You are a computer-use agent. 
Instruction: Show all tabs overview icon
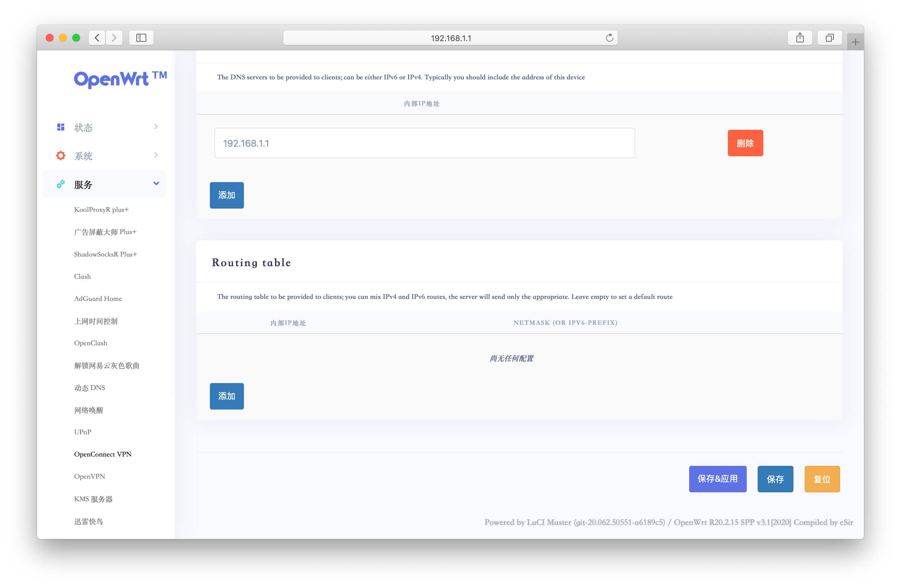point(830,38)
